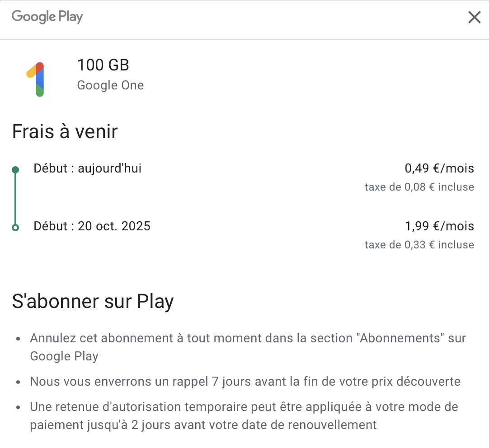The image size is (489, 448).
Task: Select the "Début : aujourd'hui" entry
Action: (x=87, y=169)
